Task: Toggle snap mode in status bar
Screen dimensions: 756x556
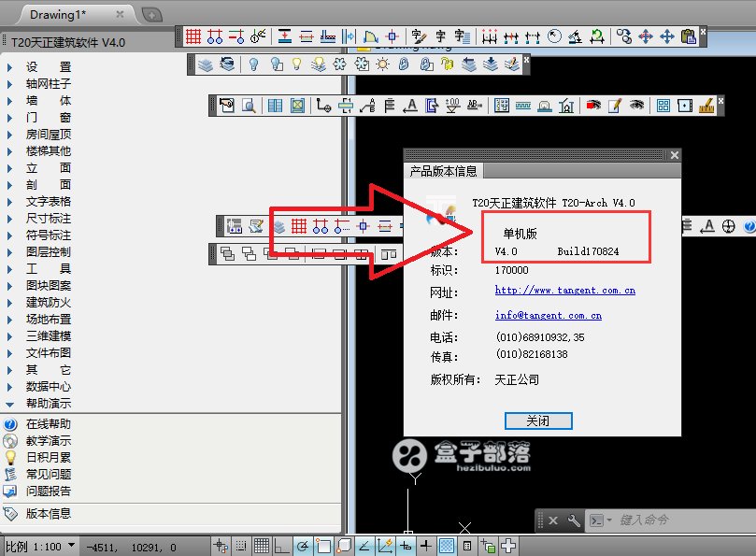Action: (x=241, y=546)
